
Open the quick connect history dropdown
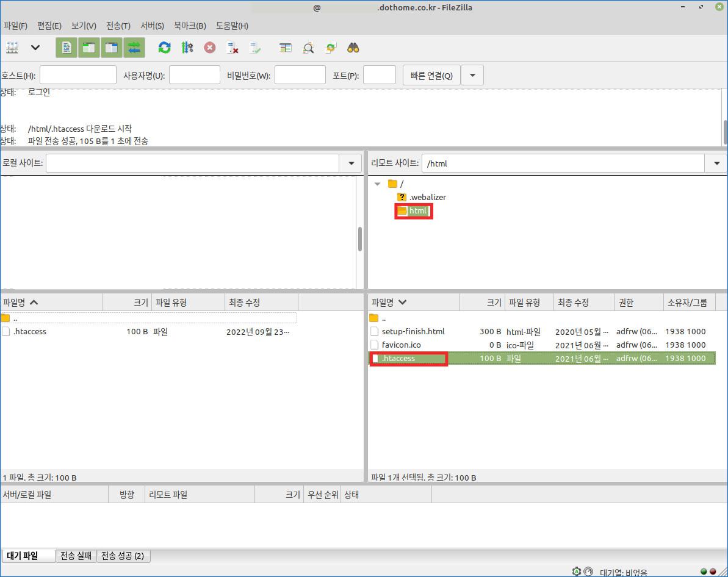tap(472, 76)
